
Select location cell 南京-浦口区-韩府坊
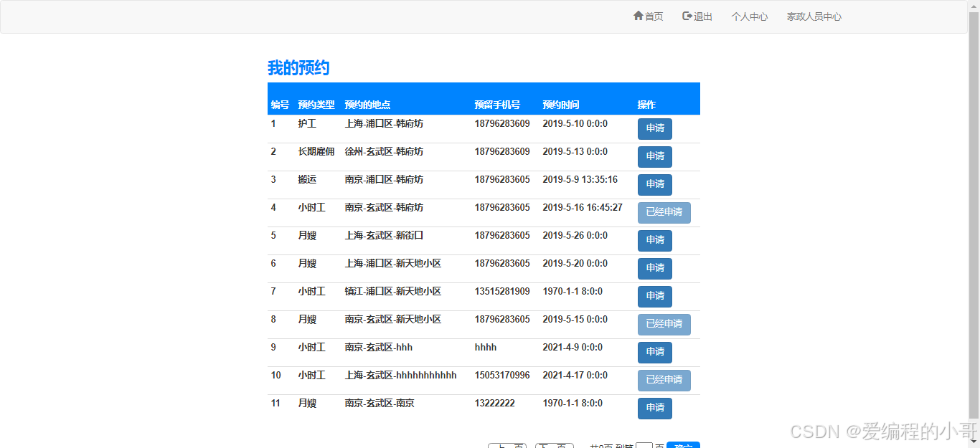tap(384, 179)
